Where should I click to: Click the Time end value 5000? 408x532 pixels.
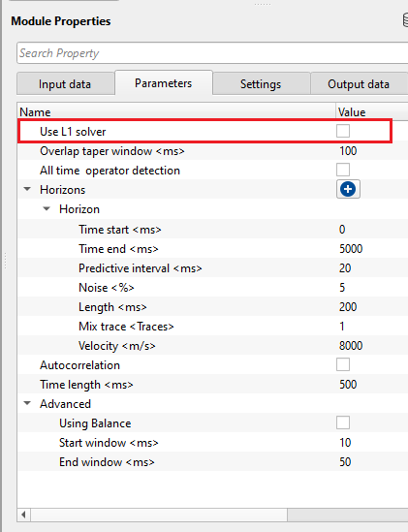(351, 249)
